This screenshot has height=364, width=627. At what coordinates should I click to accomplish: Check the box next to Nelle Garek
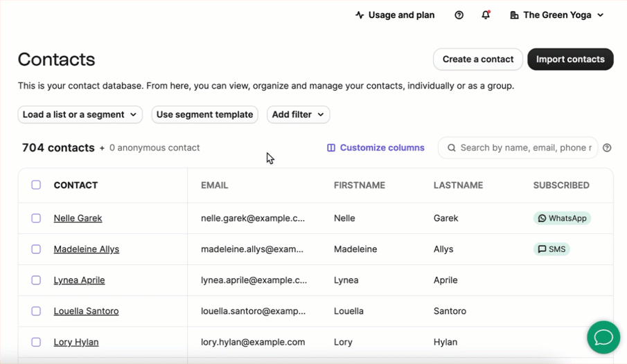(36, 218)
